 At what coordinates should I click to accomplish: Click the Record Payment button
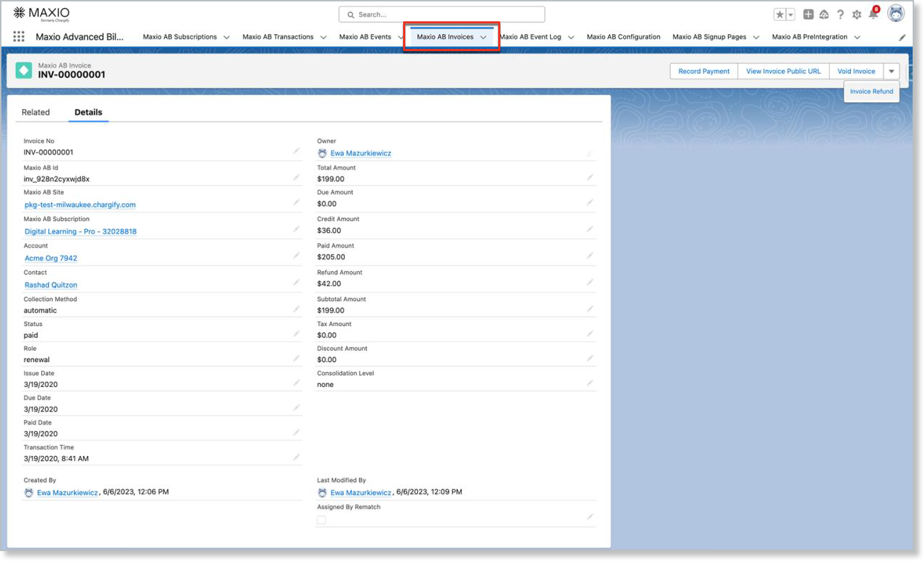point(703,71)
